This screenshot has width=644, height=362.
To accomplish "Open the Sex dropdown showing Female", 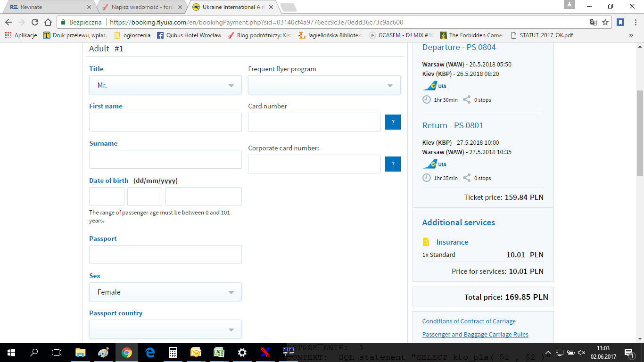I will [x=165, y=292].
